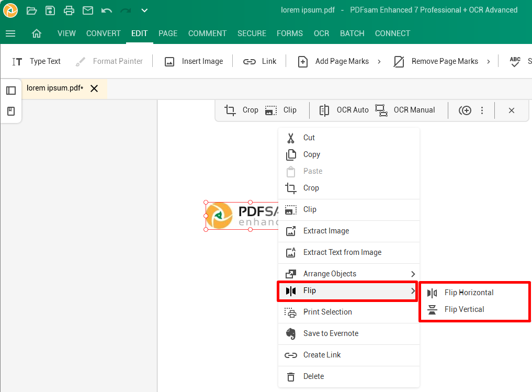Expand the Add Page Marks arrow

(379, 62)
